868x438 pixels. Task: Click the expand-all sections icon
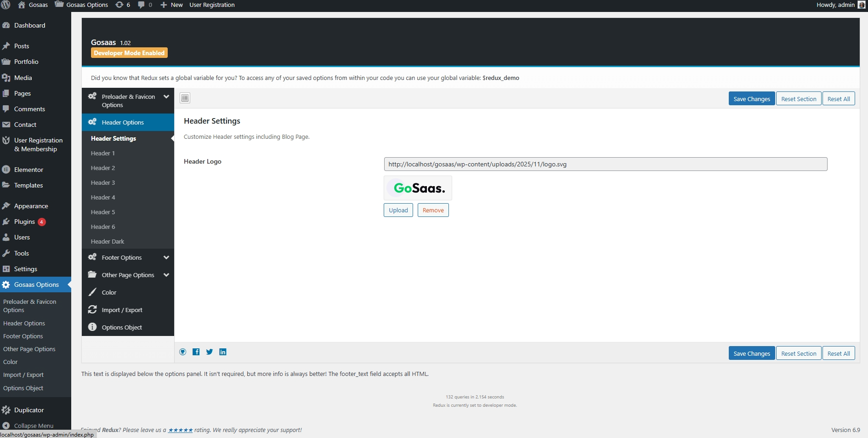coord(185,98)
